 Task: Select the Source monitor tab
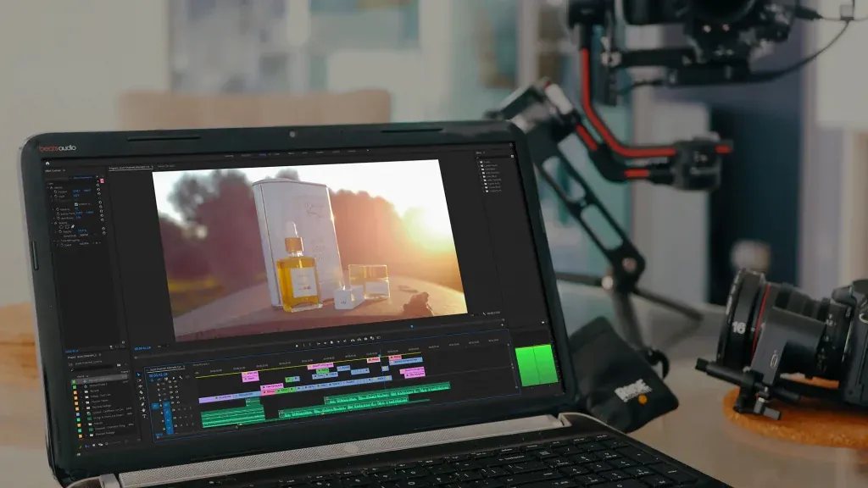pyautogui.click(x=166, y=166)
